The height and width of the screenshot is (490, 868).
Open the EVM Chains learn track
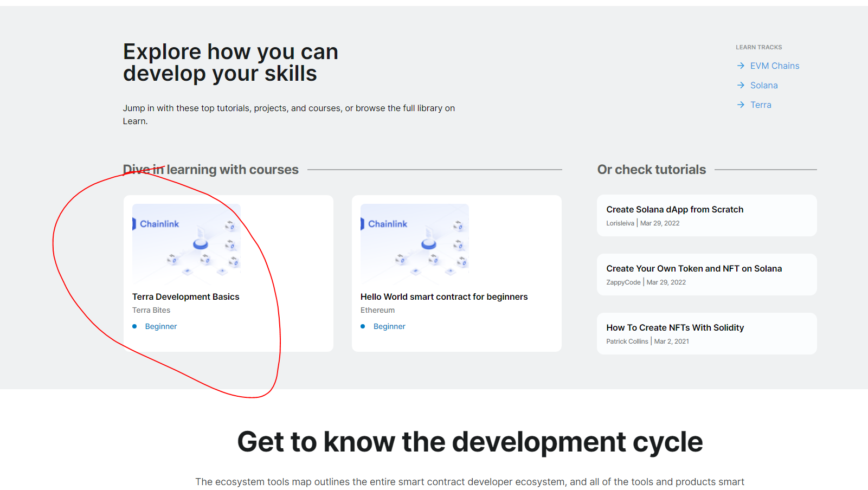click(x=775, y=66)
